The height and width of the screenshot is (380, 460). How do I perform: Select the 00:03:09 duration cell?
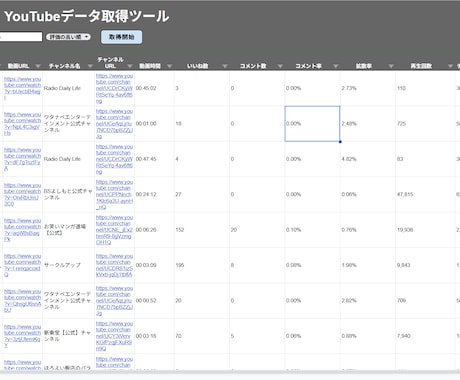click(154, 265)
